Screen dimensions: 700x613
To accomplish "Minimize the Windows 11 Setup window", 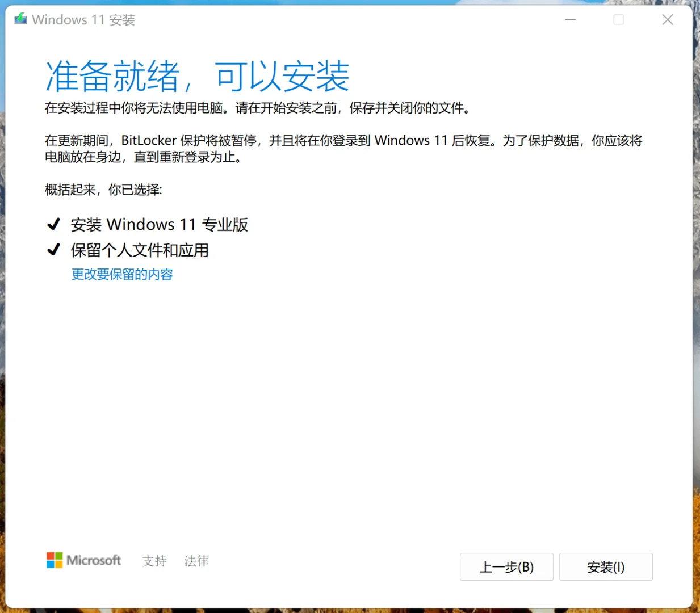I will point(570,19).
